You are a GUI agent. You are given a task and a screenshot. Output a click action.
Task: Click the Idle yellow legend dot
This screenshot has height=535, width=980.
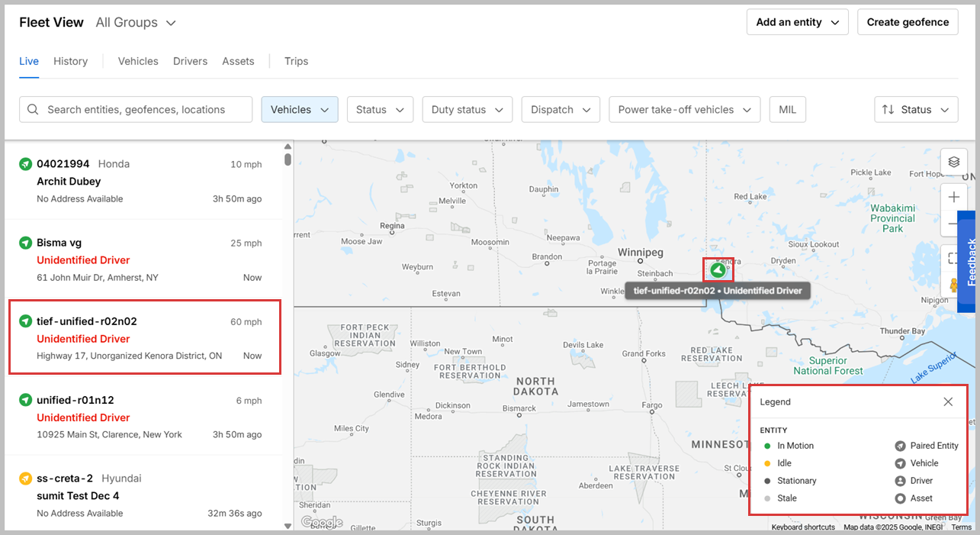point(767,463)
